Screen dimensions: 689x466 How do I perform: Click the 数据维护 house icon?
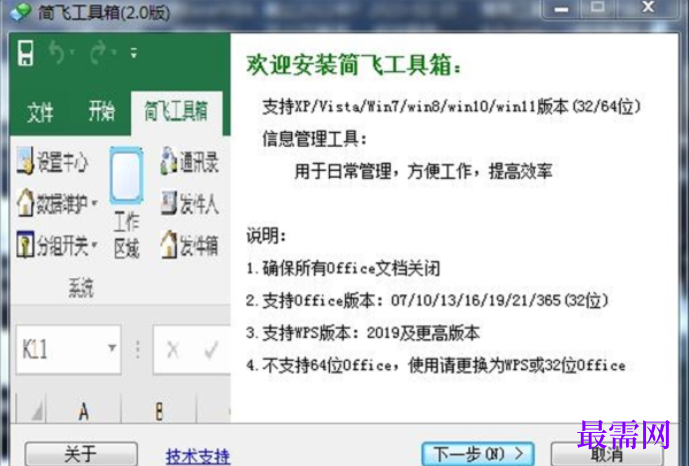tap(25, 202)
